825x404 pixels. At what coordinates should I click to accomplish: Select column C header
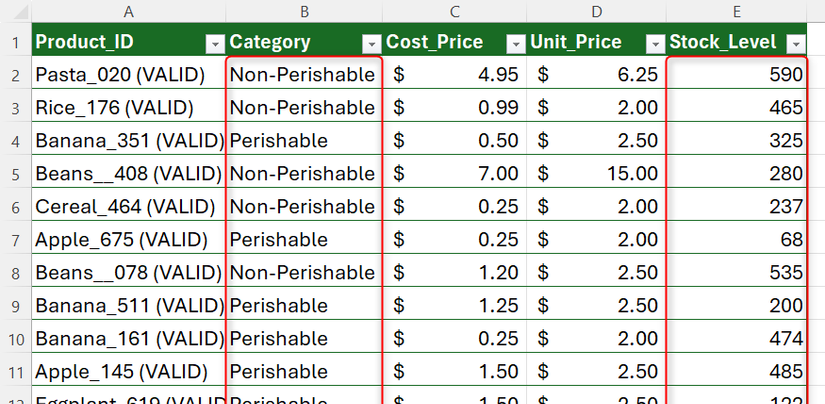point(455,12)
